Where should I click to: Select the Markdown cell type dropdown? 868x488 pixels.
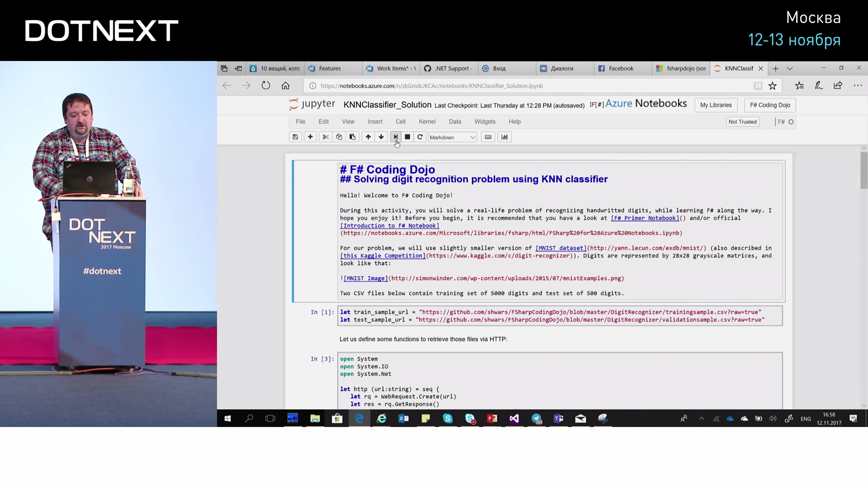(x=451, y=137)
